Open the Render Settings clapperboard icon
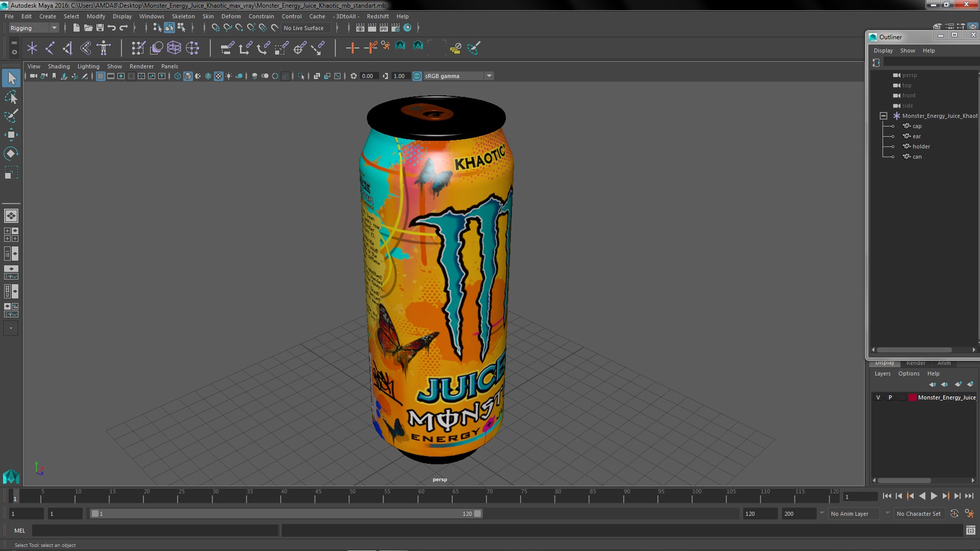 pyautogui.click(x=396, y=28)
